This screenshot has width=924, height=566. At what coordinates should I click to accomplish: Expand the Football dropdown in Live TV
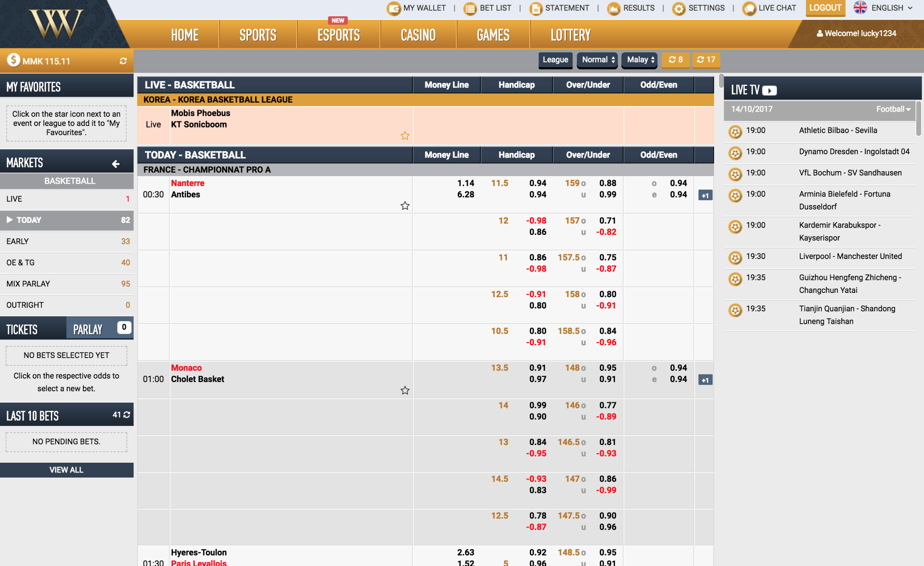pos(893,109)
